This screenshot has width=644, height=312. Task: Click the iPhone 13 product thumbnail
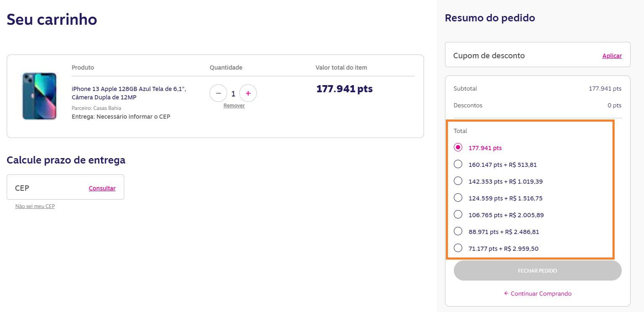click(39, 96)
